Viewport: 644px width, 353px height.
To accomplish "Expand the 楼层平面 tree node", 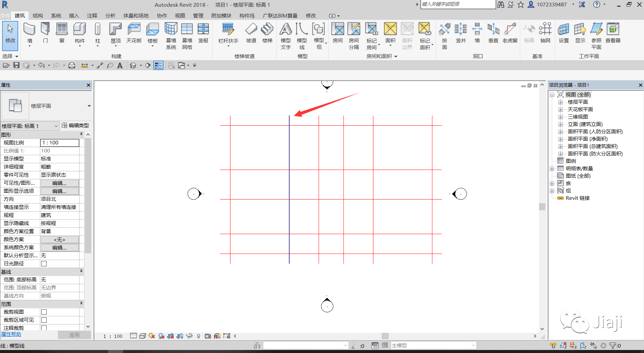I will tap(560, 102).
